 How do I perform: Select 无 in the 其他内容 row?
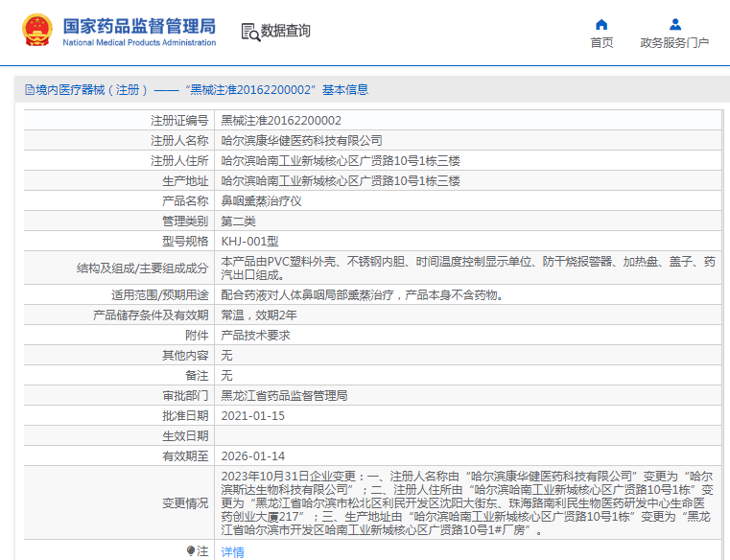tap(226, 356)
